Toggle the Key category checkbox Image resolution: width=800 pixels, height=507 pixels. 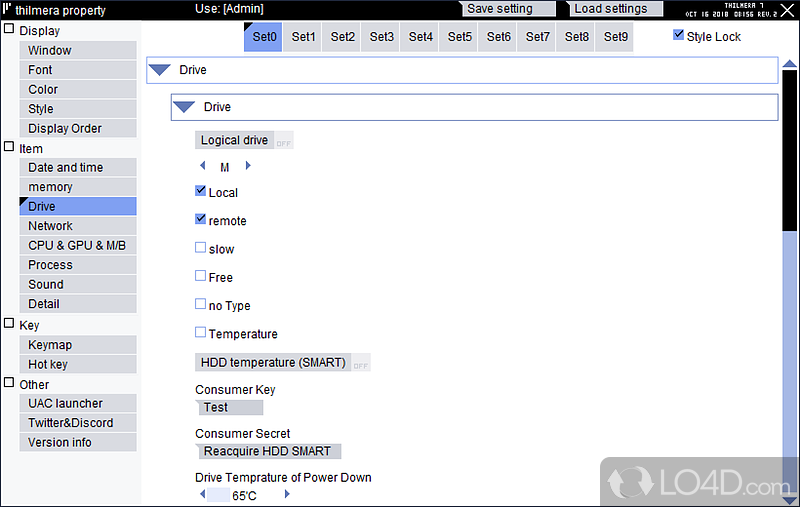tap(9, 323)
